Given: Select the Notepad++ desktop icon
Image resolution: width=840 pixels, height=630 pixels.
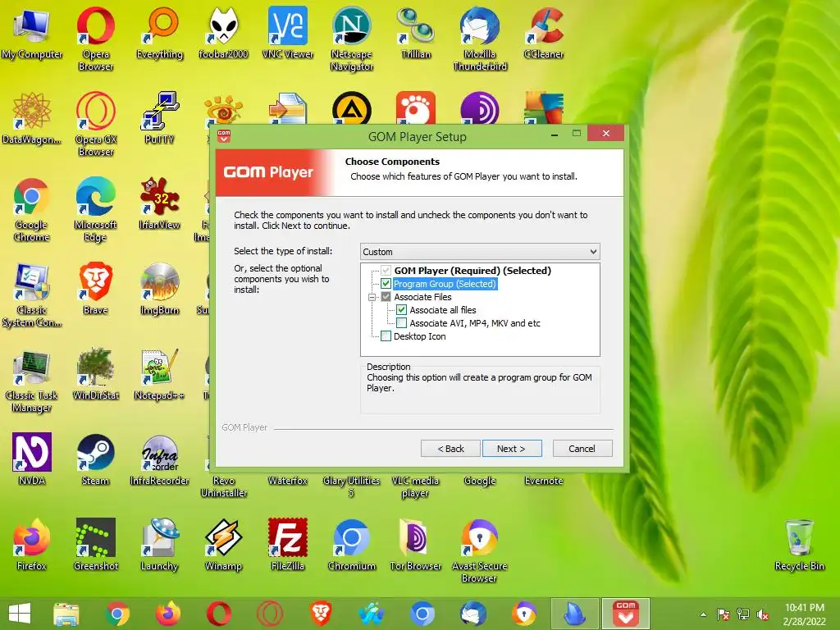Looking at the screenshot, I should pos(160,374).
